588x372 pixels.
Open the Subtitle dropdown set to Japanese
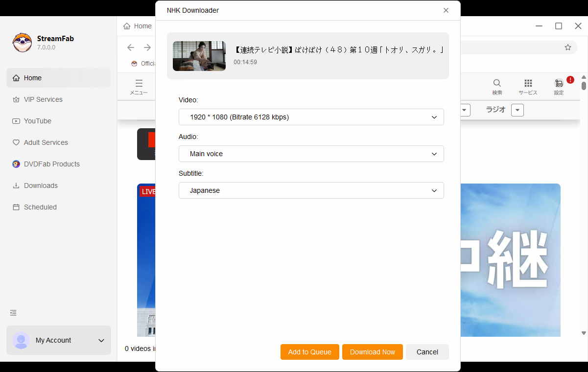(311, 190)
